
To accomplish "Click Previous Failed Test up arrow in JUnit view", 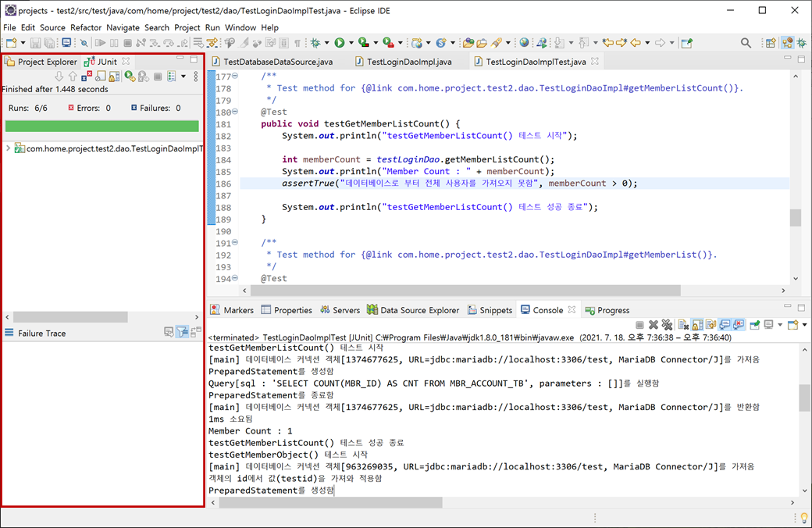I will pos(73,77).
